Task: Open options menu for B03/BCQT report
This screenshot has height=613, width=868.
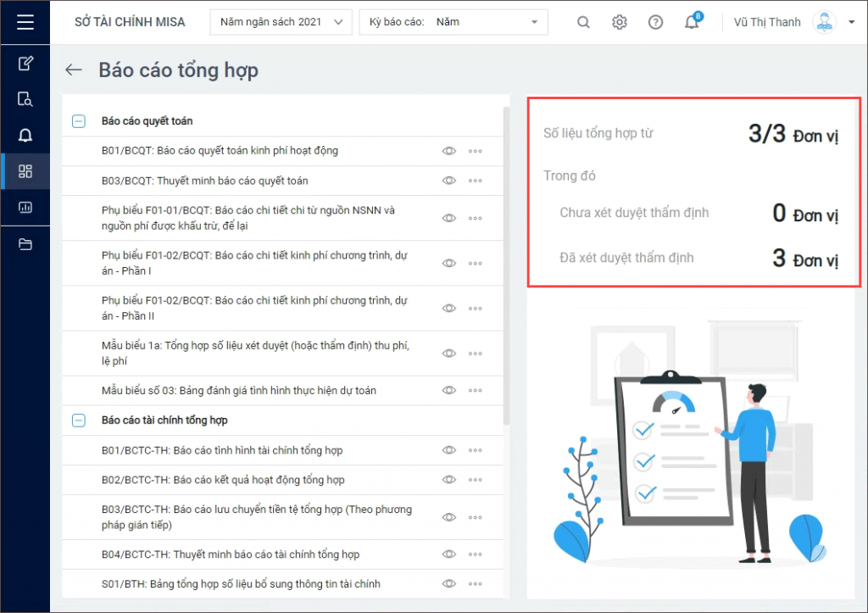Action: pyautogui.click(x=475, y=181)
